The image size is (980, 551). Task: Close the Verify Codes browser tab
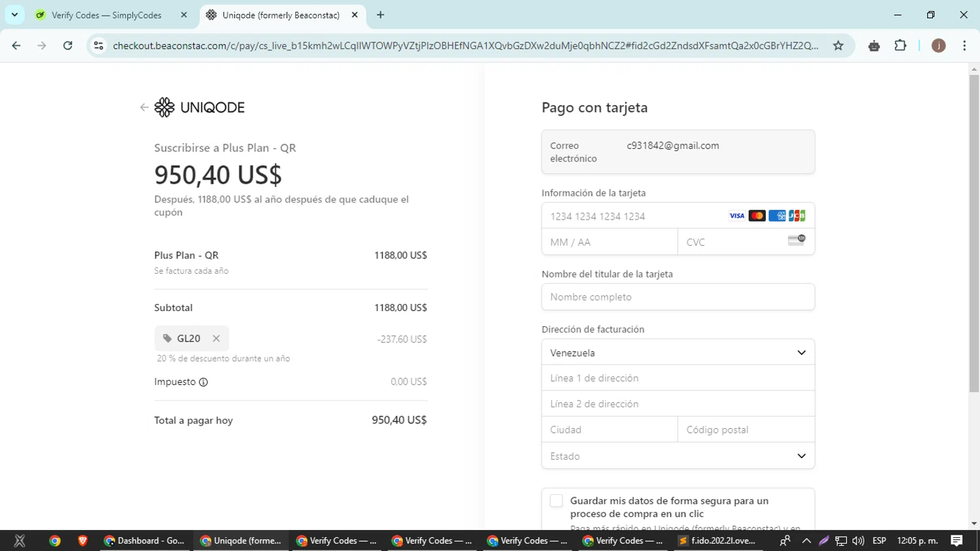tap(184, 15)
